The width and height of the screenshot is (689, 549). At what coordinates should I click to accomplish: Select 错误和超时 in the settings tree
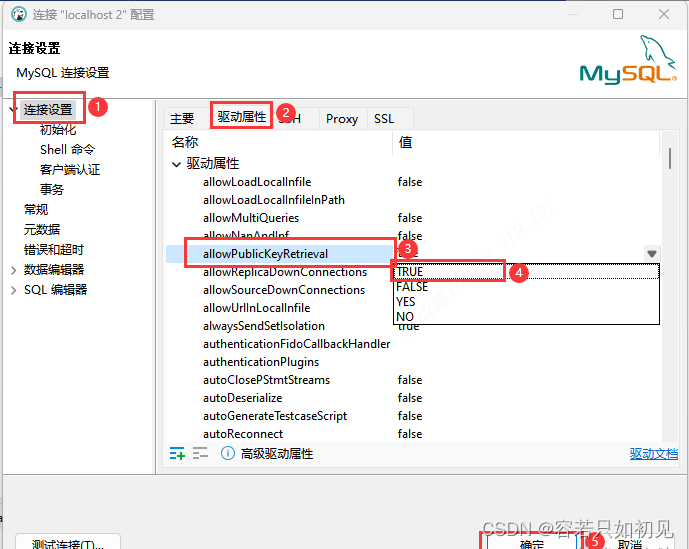[x=54, y=250]
